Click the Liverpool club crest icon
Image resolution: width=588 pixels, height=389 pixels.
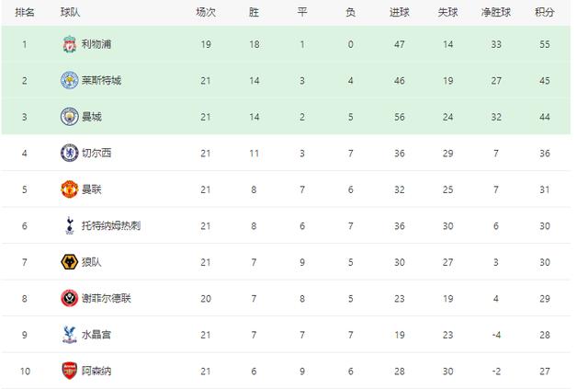coord(69,44)
